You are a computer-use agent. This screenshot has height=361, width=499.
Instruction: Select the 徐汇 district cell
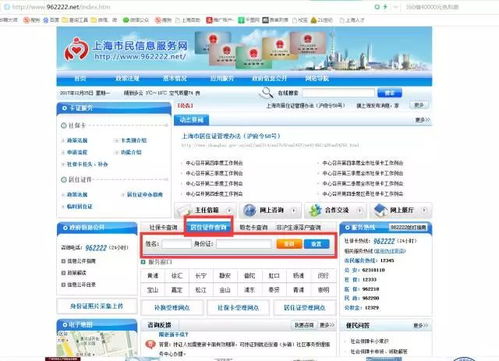[x=177, y=276]
